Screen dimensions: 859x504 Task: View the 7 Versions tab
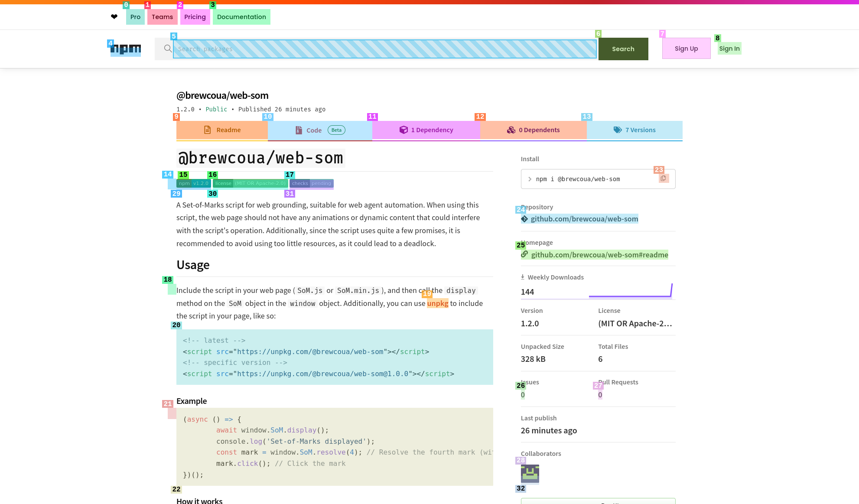634,130
